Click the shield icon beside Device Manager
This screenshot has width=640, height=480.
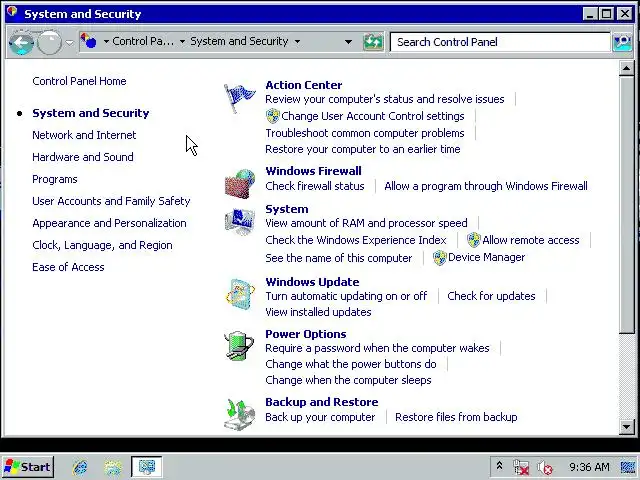point(440,258)
